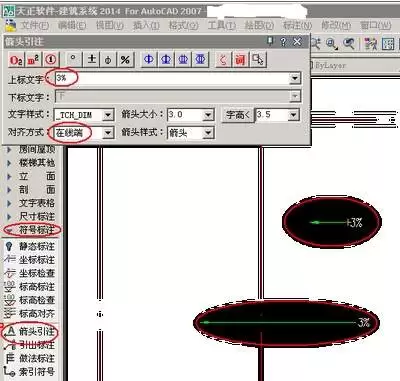Expand the 房间屋顶 menu group
The width and height of the screenshot is (400, 381).
(32, 149)
